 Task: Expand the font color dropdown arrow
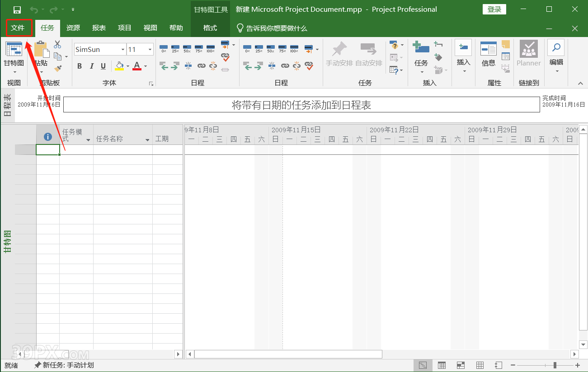(145, 66)
